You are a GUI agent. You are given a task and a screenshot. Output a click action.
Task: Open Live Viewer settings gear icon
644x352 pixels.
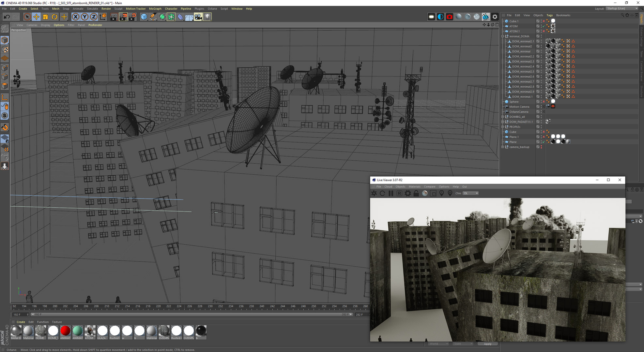(x=407, y=193)
